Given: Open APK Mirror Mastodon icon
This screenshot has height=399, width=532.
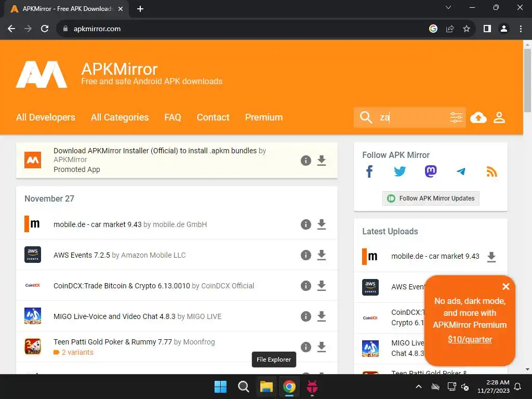Looking at the screenshot, I should tap(431, 171).
